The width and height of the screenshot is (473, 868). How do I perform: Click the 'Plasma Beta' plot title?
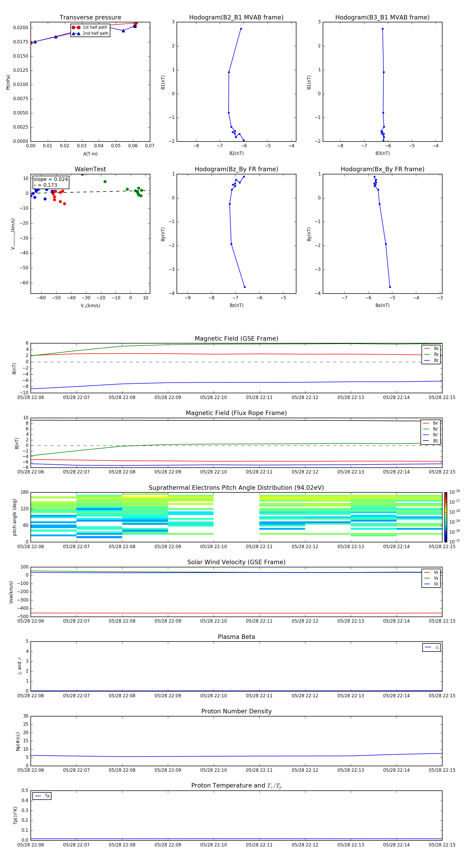pos(236,637)
